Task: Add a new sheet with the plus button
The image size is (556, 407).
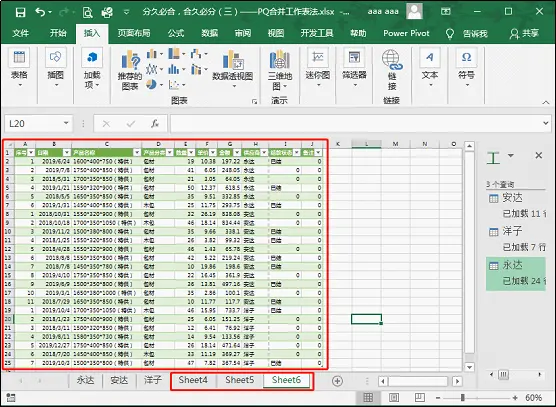Action: [x=337, y=381]
